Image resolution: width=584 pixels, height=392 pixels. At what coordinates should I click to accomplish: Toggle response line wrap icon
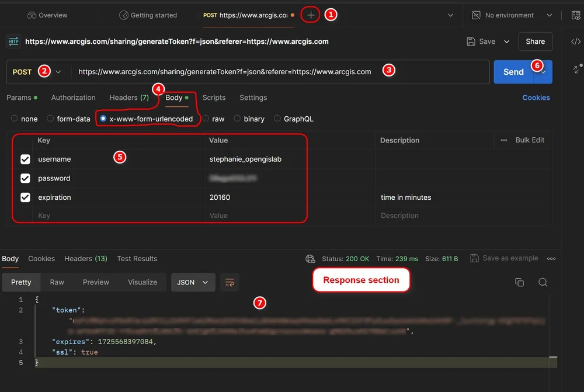230,282
